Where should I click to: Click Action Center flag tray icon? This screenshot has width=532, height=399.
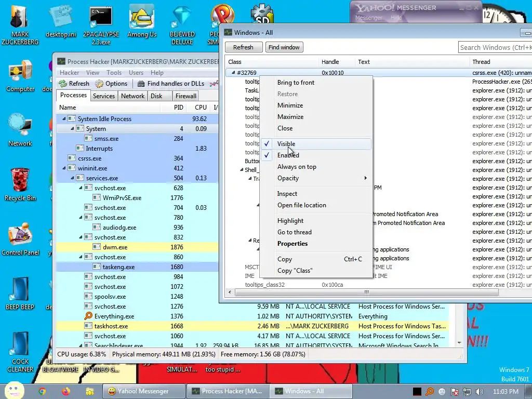[454, 392]
